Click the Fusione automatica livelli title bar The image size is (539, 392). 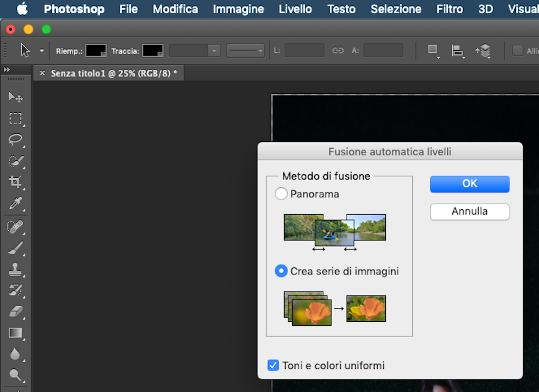[x=390, y=152]
